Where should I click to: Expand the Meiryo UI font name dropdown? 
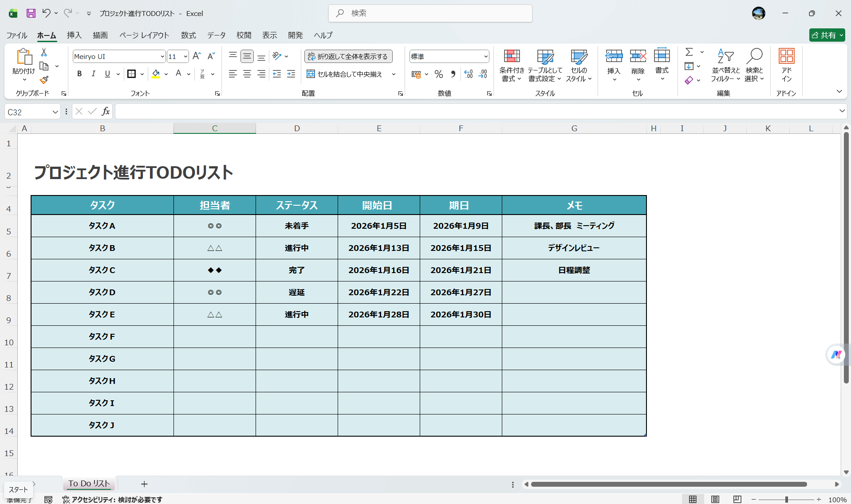point(162,57)
